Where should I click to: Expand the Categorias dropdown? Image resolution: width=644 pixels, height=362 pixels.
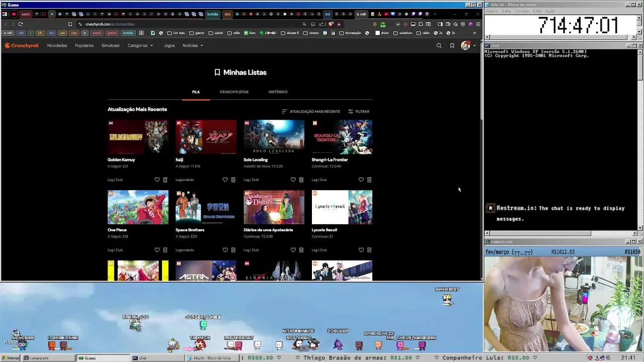[x=140, y=46]
